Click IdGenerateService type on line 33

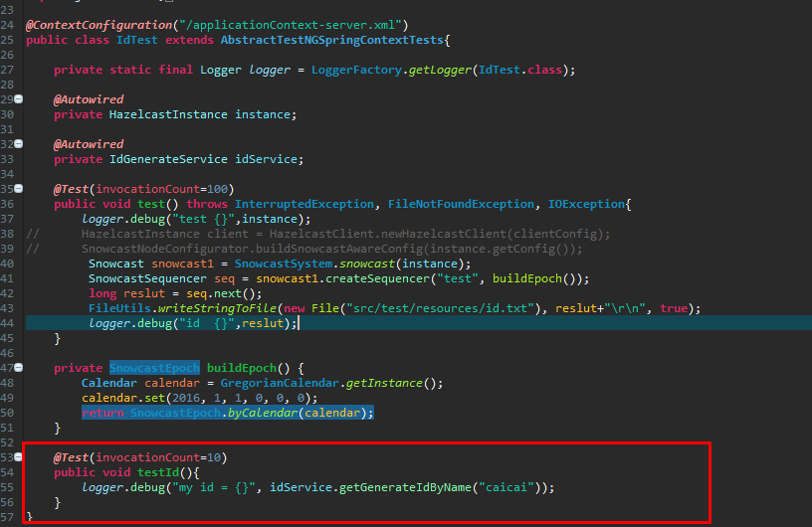(168, 159)
